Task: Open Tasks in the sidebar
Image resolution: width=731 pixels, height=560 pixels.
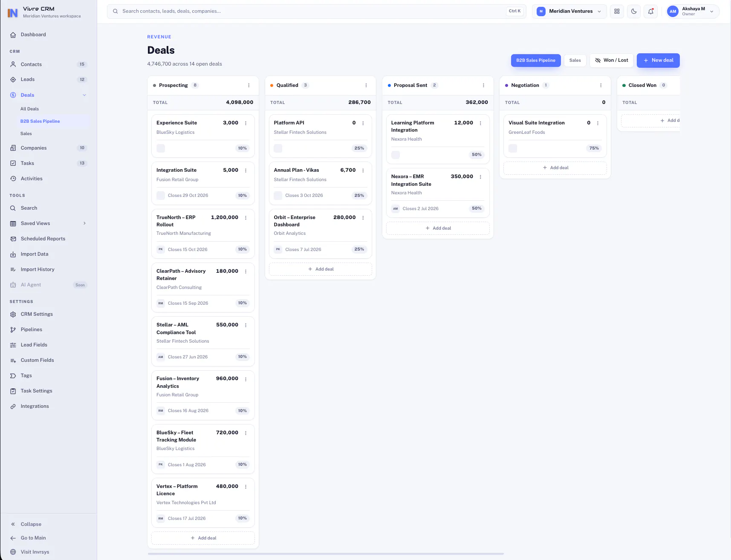Action: coord(49,163)
